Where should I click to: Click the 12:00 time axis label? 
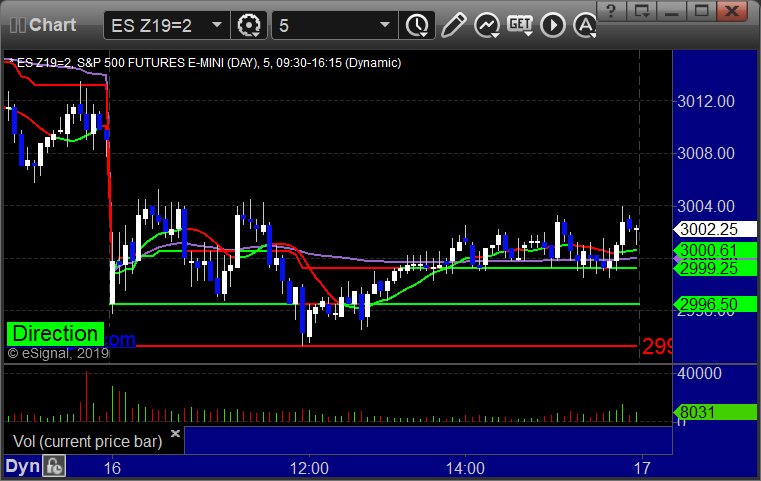[x=309, y=468]
